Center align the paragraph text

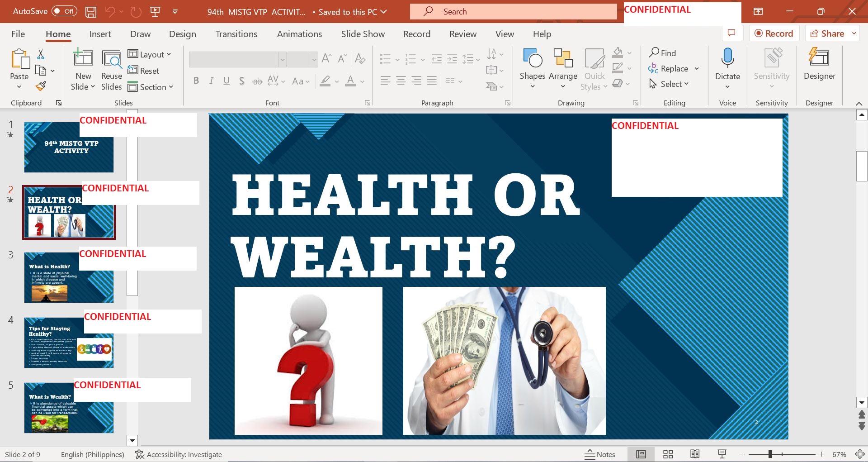coord(401,81)
